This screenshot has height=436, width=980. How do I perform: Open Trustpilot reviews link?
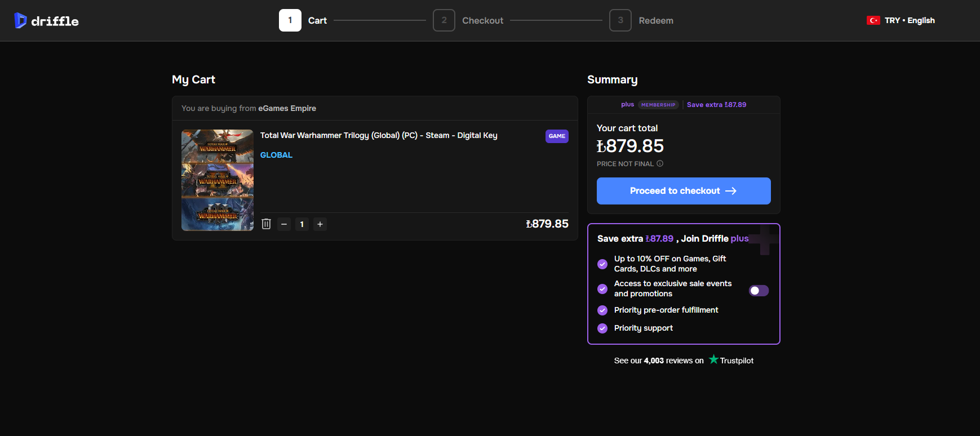tap(684, 361)
